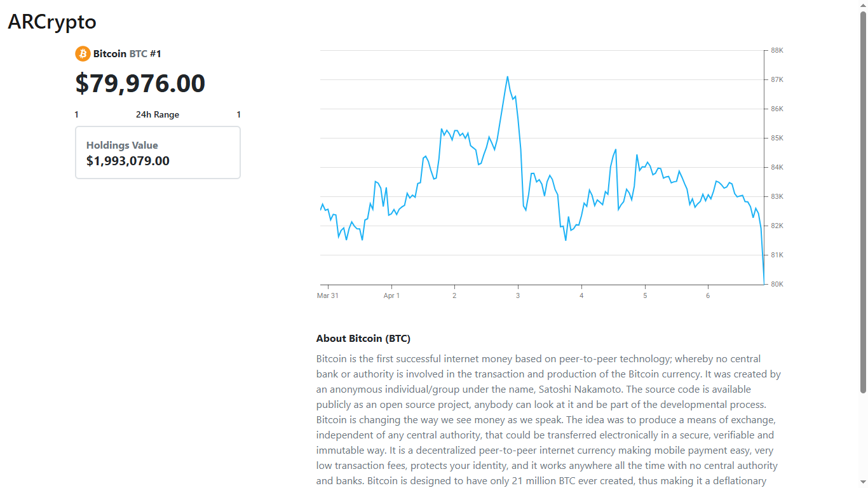Open the ARCrypto home title
The height and width of the screenshot is (488, 868).
tap(52, 22)
